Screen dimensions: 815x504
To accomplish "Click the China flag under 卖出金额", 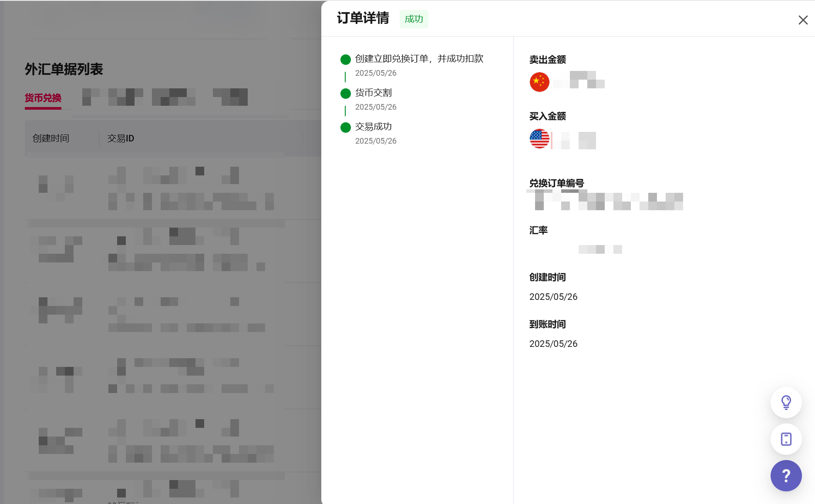I will pos(539,82).
